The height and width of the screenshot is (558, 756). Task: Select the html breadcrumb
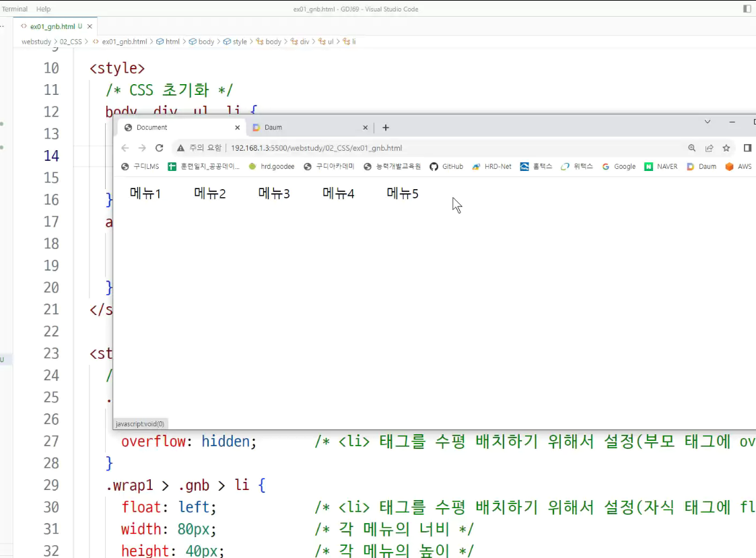168,42
